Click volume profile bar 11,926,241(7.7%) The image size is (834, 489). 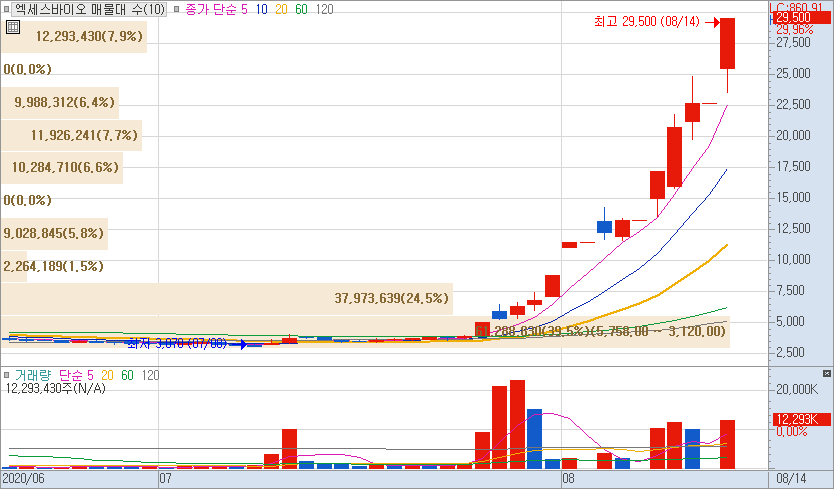(71, 135)
